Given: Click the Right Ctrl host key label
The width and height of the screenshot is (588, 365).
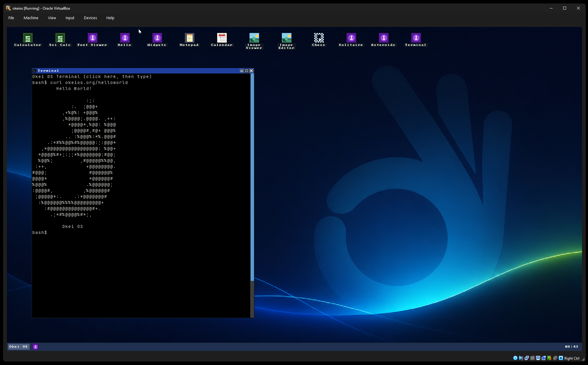Looking at the screenshot, I should [x=572, y=358].
